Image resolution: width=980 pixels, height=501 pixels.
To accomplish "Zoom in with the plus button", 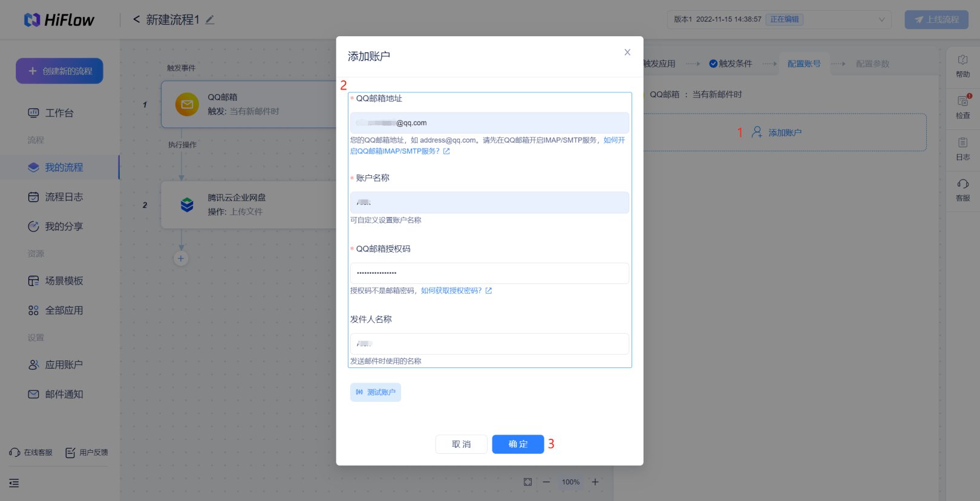I will tap(595, 482).
